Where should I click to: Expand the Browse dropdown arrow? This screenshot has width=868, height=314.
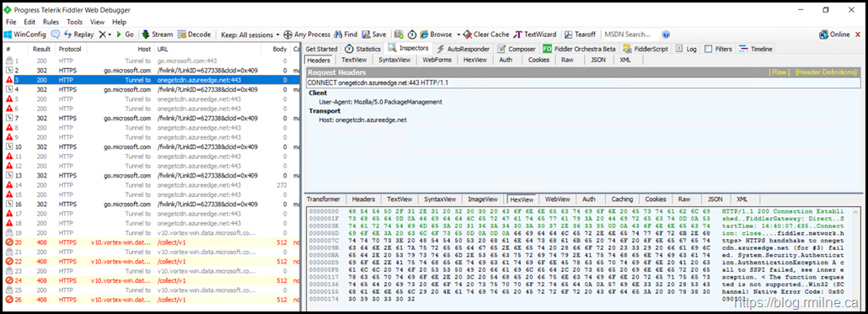point(458,35)
